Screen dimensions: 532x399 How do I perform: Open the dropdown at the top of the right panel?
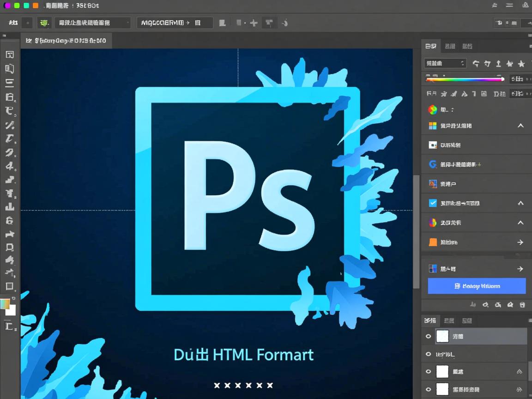coord(445,63)
